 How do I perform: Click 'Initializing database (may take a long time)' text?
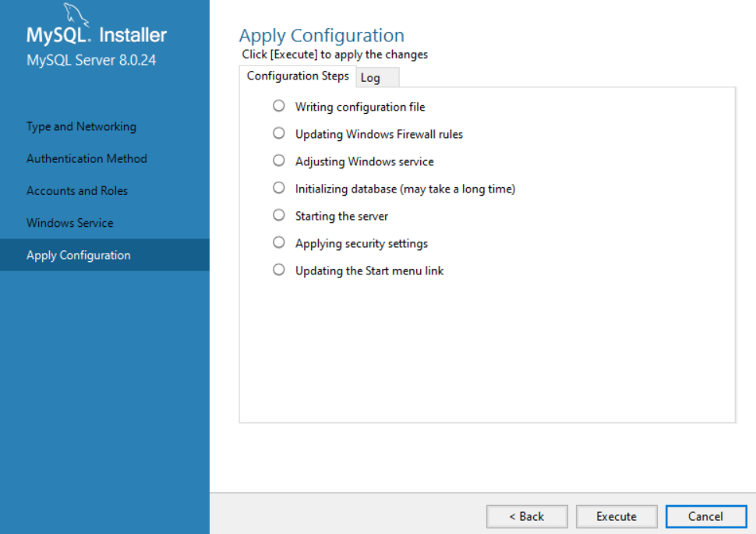tap(405, 189)
